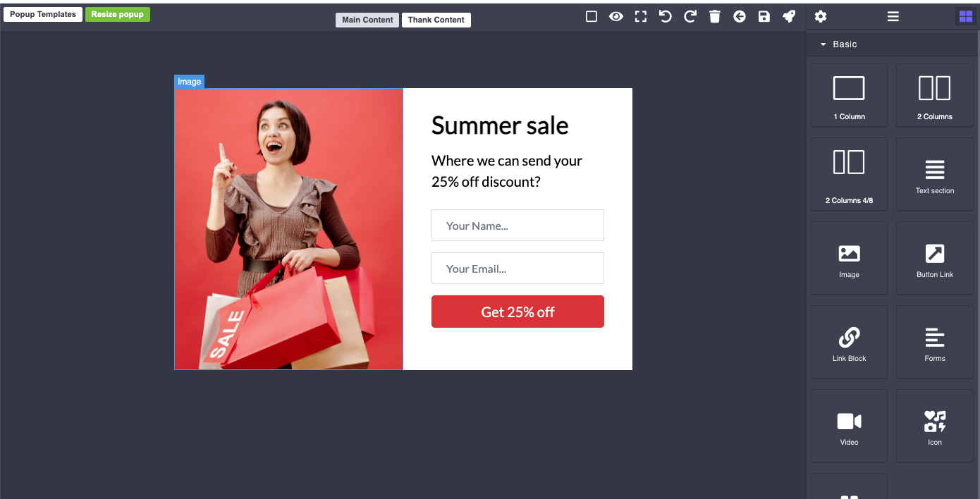Toggle preview with the eye icon

(616, 16)
